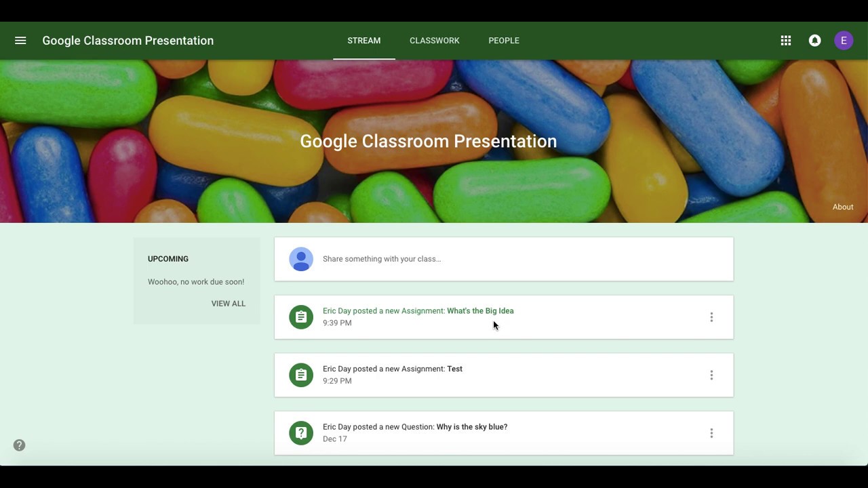Click the About link on banner
The image size is (868, 488).
pos(843,207)
